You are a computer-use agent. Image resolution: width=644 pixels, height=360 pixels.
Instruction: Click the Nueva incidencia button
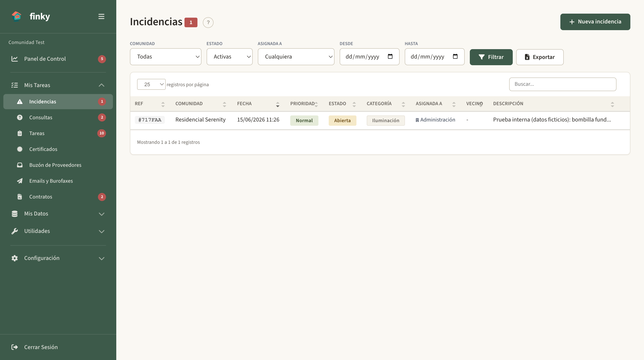click(x=595, y=22)
